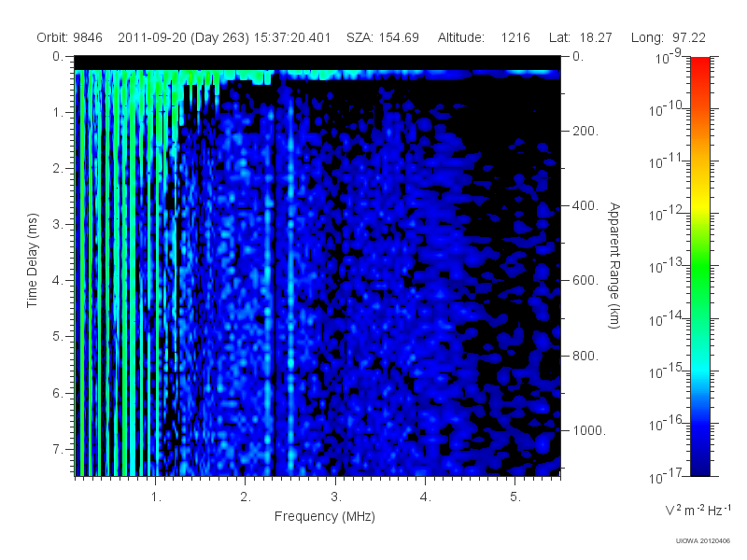The width and height of the screenshot is (747, 560).
Task: Click the apparent range label 1000.
Action: (589, 430)
